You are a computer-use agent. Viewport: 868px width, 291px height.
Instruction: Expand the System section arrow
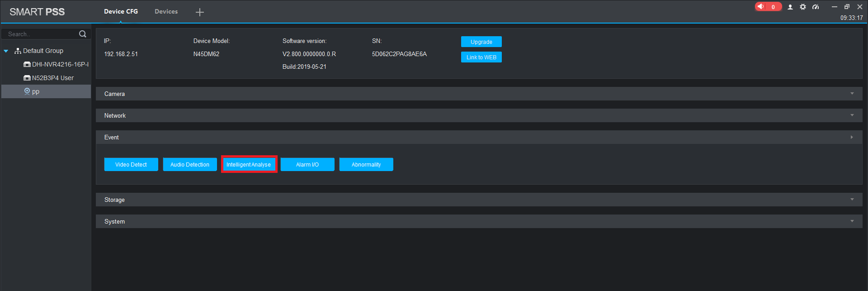852,221
